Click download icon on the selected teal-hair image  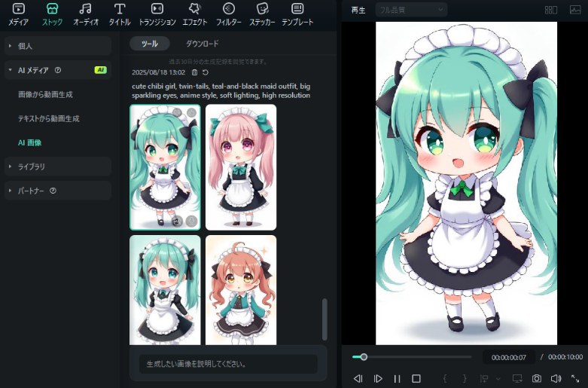point(192,221)
